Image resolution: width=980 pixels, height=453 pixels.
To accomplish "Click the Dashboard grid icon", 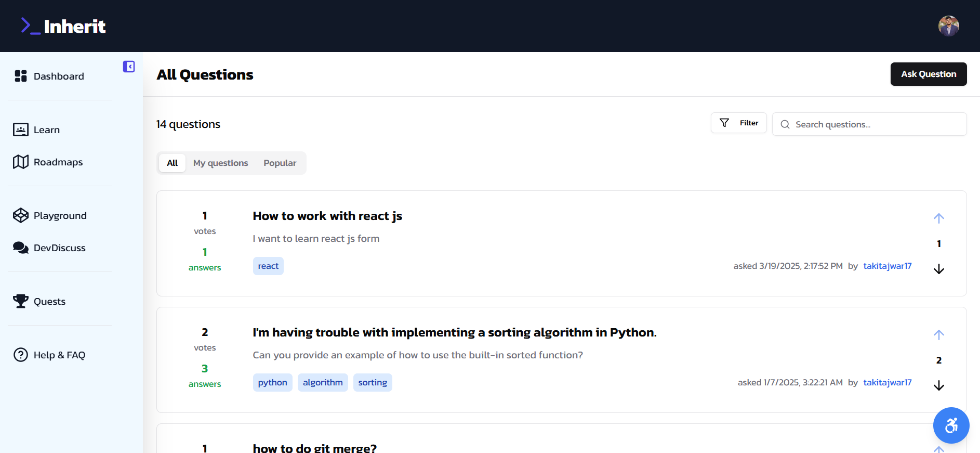I will 21,76.
